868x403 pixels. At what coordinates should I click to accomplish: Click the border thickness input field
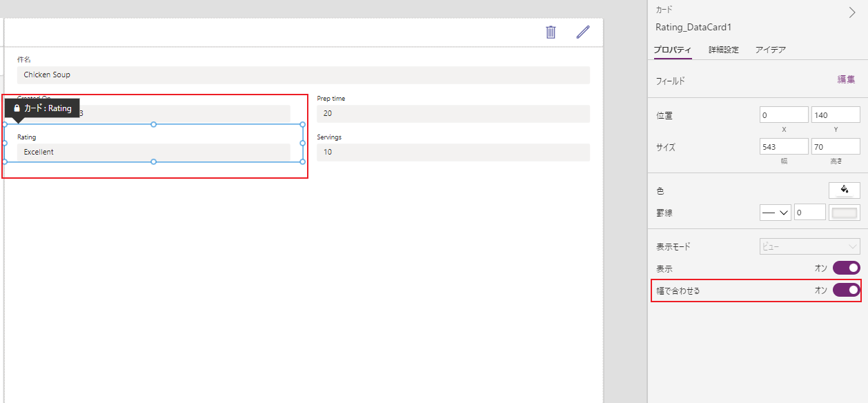tap(810, 213)
